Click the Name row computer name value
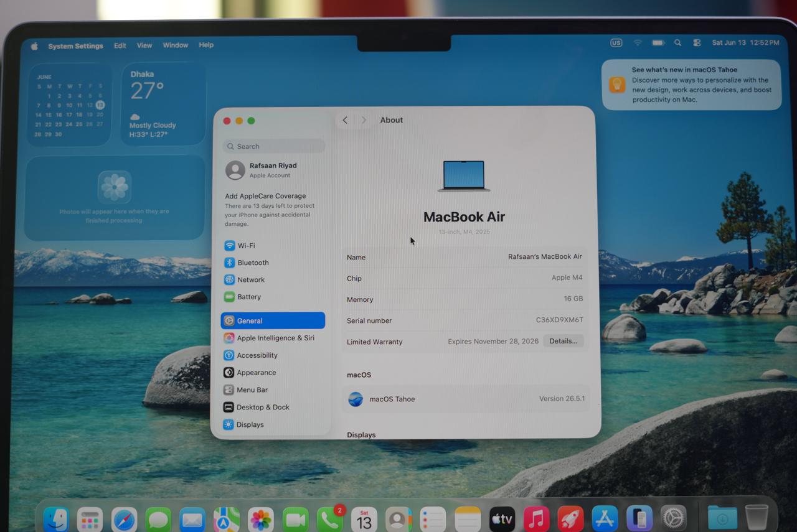 pyautogui.click(x=545, y=256)
